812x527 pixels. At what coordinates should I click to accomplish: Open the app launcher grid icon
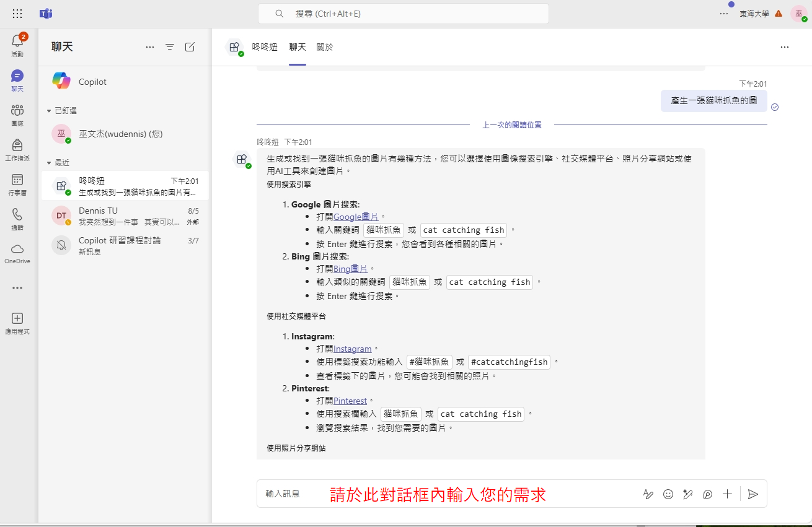point(17,14)
